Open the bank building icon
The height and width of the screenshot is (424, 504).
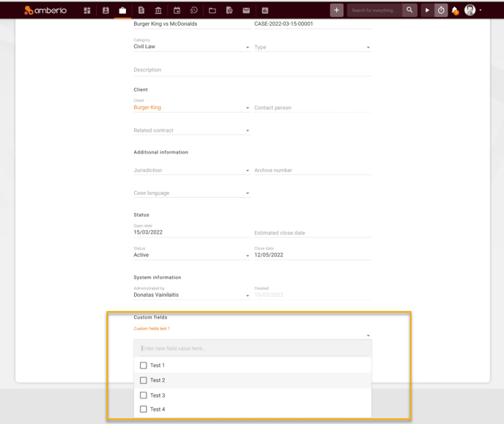(x=158, y=10)
